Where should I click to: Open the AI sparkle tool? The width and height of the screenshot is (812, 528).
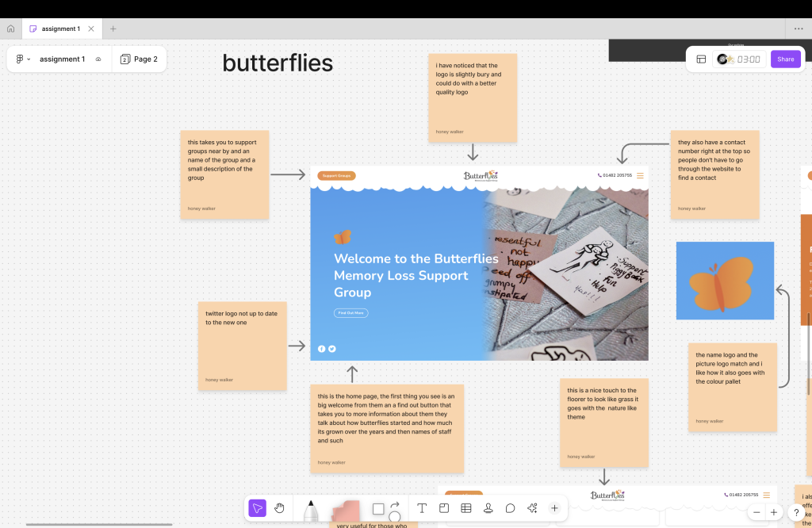point(532,508)
